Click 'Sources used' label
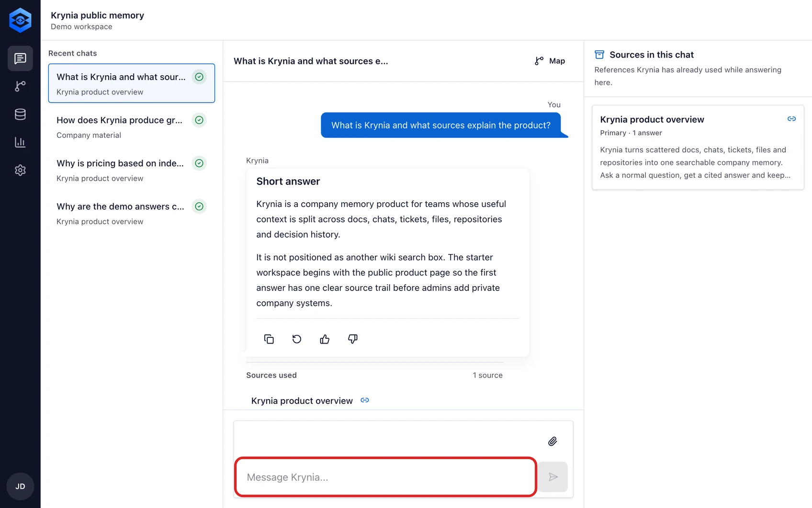This screenshot has height=508, width=812. click(x=271, y=375)
